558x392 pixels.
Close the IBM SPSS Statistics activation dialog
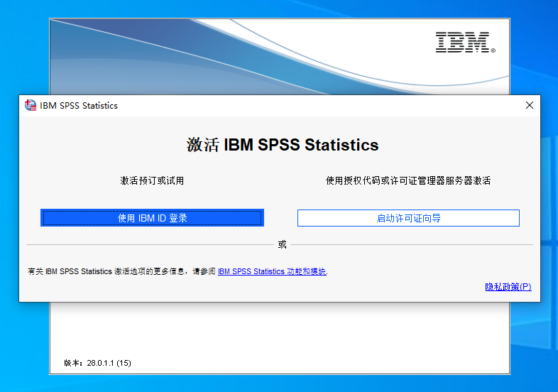click(x=529, y=105)
